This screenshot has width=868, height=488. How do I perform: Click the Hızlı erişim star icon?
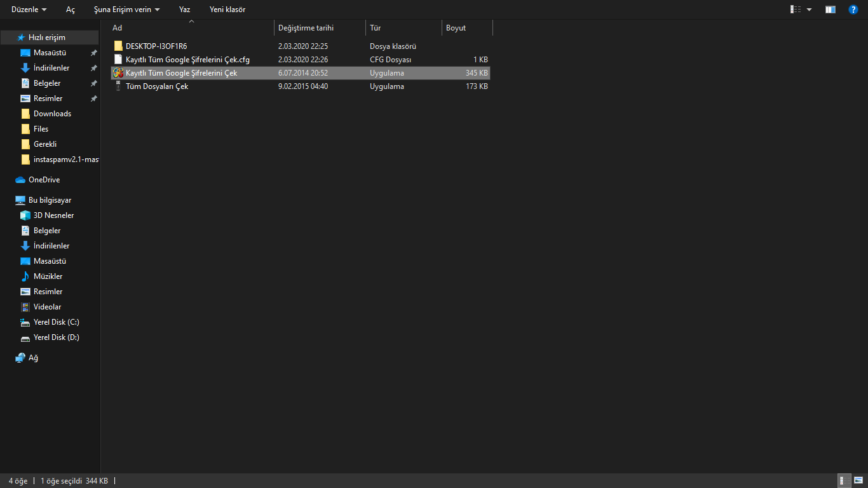coord(21,37)
